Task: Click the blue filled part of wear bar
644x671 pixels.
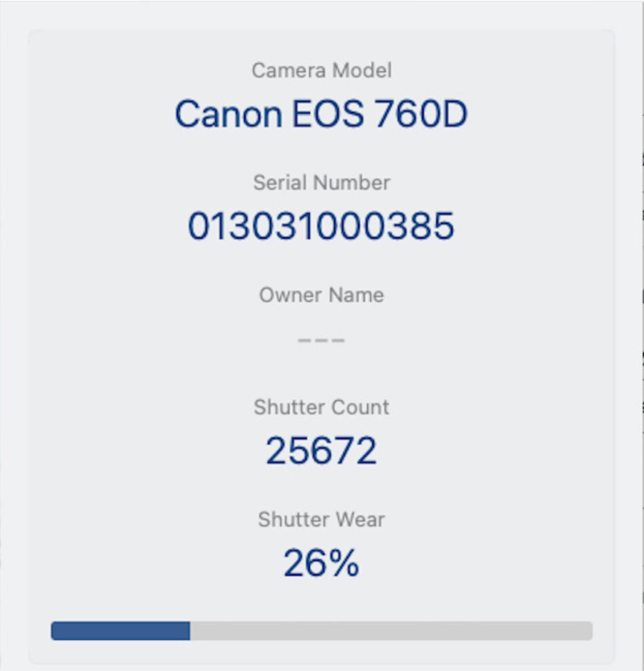Action: 120,631
